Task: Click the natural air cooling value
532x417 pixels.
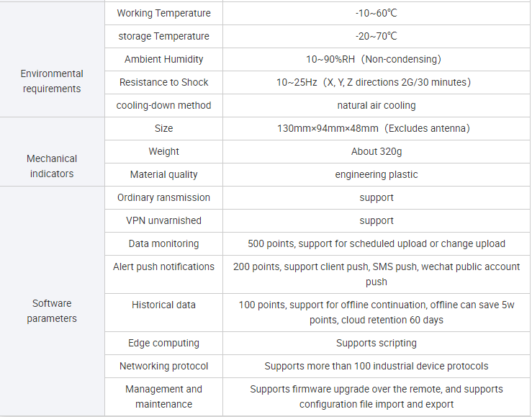Action: (377, 105)
